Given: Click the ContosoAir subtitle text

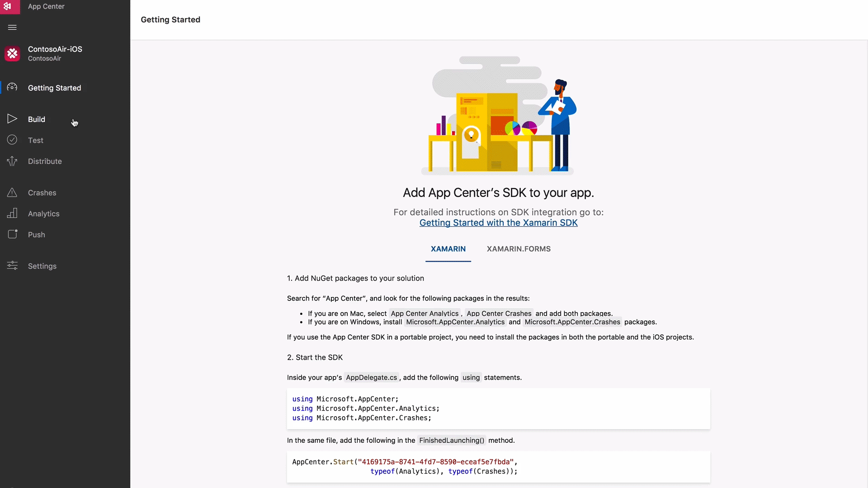Looking at the screenshot, I should 44,58.
